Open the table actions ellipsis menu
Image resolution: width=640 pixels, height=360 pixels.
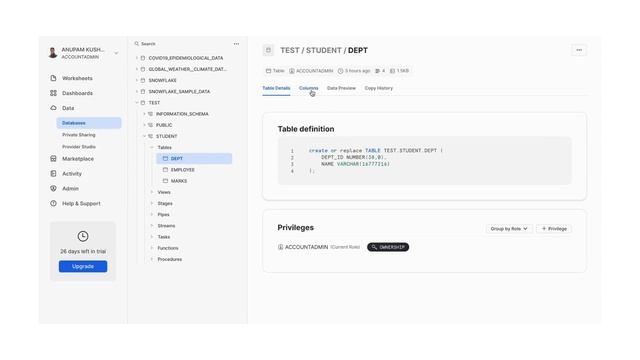coord(579,50)
